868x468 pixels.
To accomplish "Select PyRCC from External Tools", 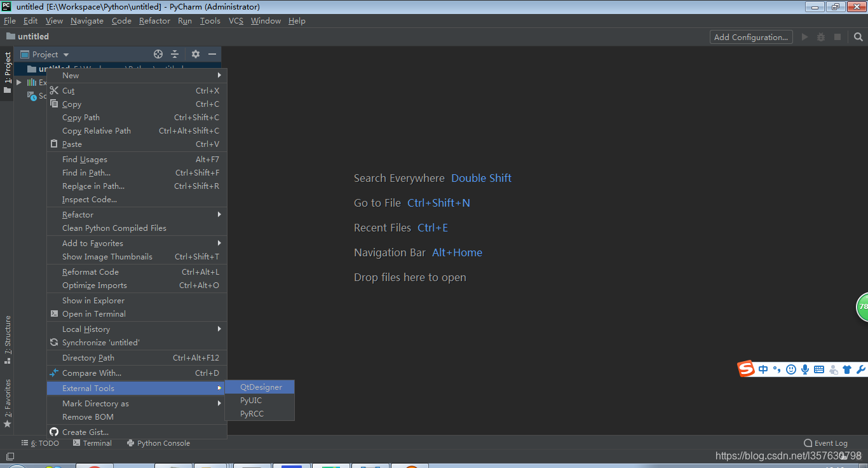I will pyautogui.click(x=260, y=413).
